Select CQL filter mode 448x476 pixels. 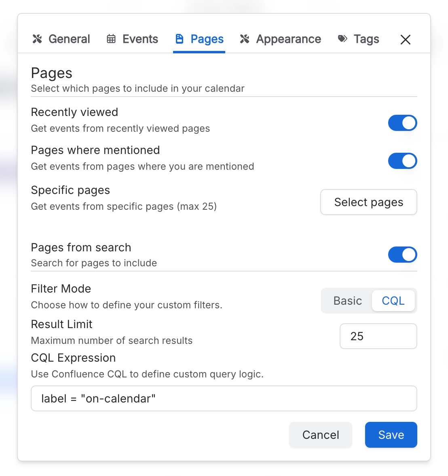tap(393, 301)
